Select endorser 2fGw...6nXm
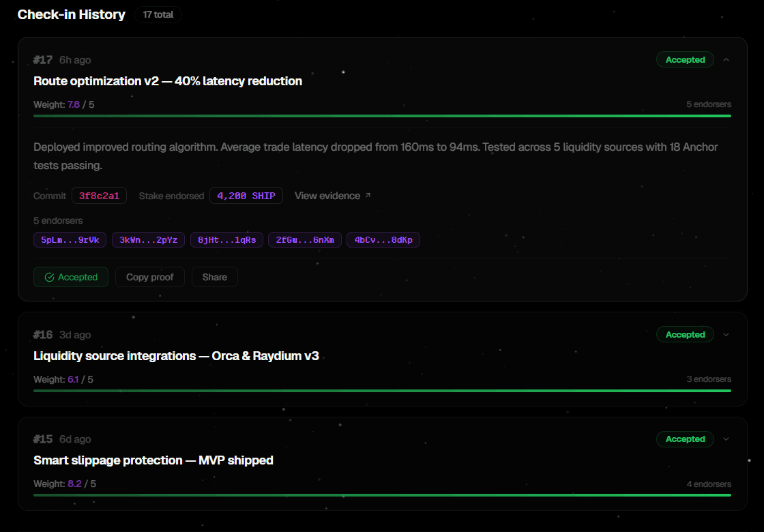This screenshot has width=764, height=532. click(305, 239)
